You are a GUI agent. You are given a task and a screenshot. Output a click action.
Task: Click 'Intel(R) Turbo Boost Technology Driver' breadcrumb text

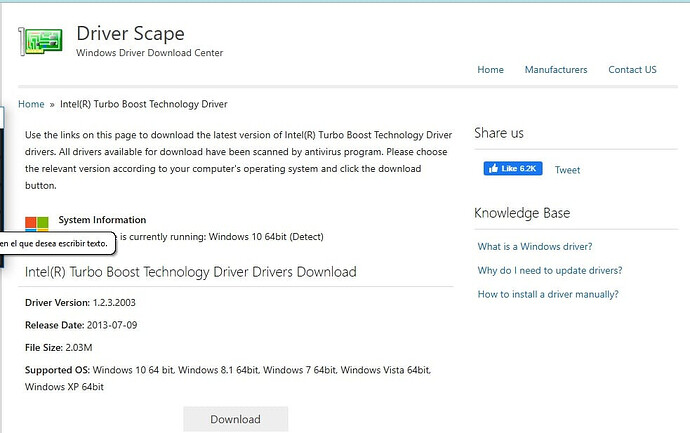tap(143, 104)
